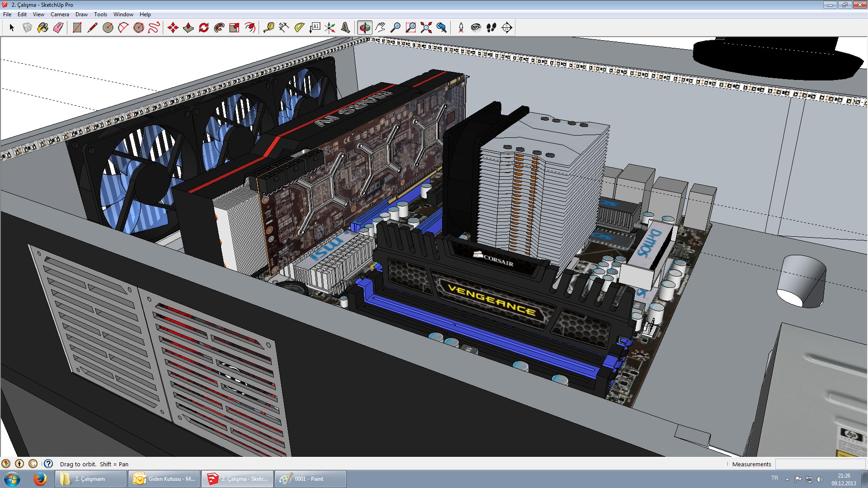Open the Tools menu
This screenshot has width=868, height=488.
[100, 14]
